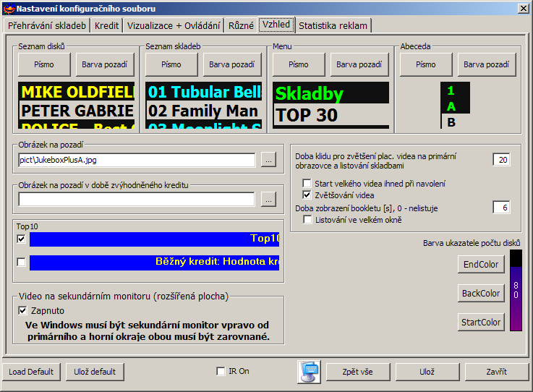Image resolution: width=533 pixels, height=392 pixels.
Task: Click Barva pozadí in Menu group
Action: tap(359, 64)
